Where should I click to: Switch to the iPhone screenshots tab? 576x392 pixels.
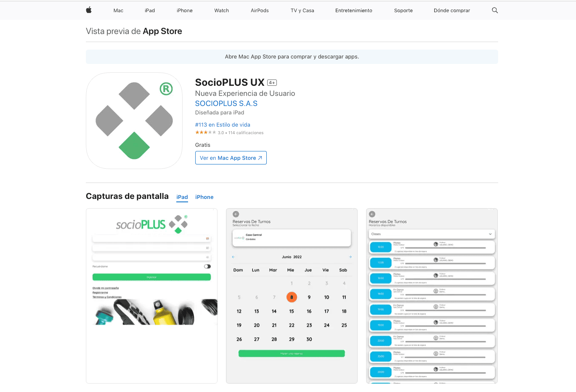[x=204, y=197]
